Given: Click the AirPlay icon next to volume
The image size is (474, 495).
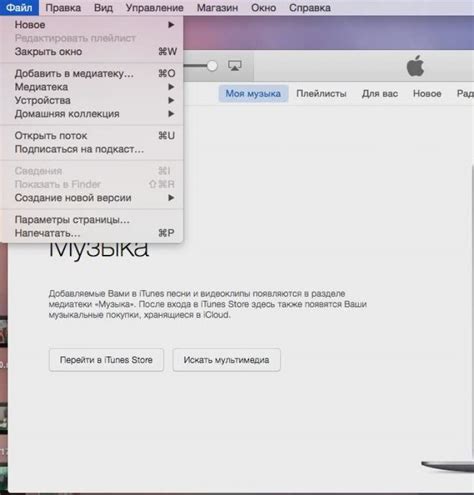Looking at the screenshot, I should (235, 65).
